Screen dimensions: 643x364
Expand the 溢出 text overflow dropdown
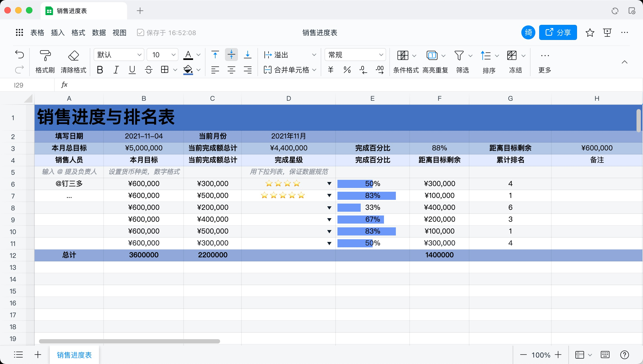tap(314, 55)
